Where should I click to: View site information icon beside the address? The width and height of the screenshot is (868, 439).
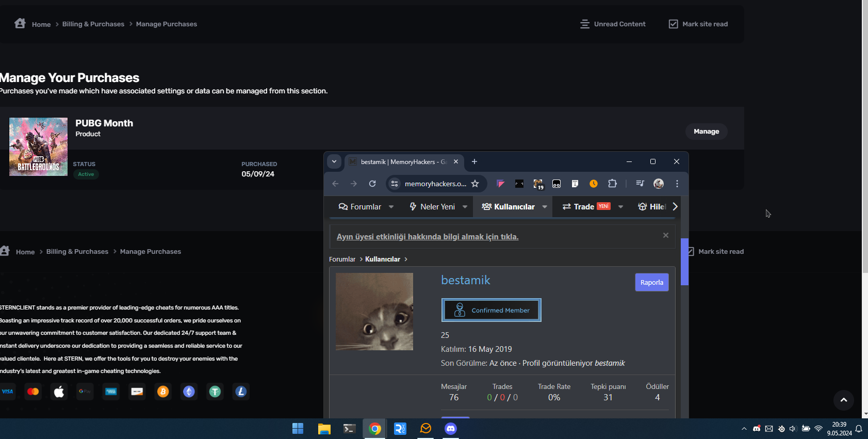(x=395, y=184)
